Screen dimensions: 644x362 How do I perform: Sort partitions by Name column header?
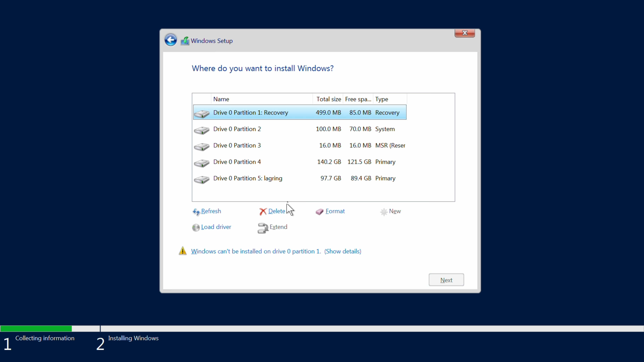click(x=262, y=99)
